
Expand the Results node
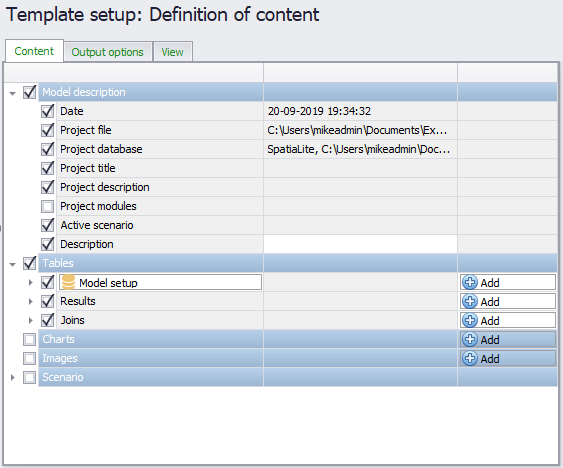[x=31, y=302]
